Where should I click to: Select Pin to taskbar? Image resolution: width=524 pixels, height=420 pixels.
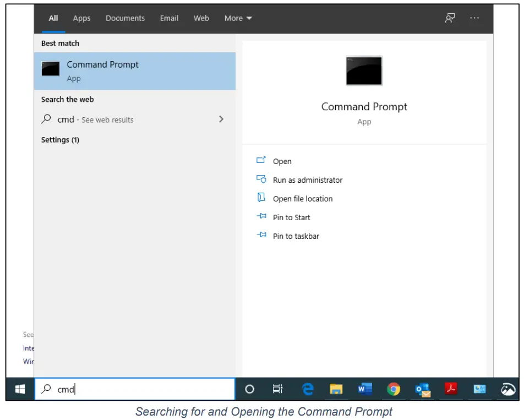[296, 236]
